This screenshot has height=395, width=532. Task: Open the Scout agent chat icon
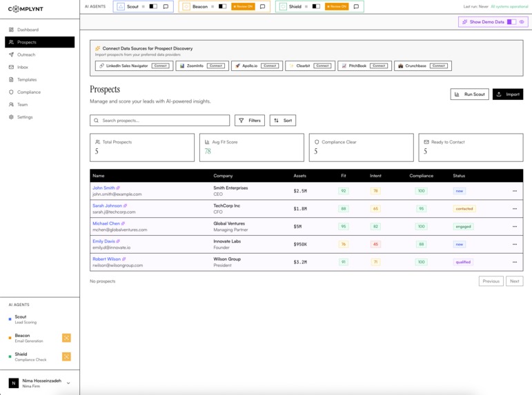[166, 6]
